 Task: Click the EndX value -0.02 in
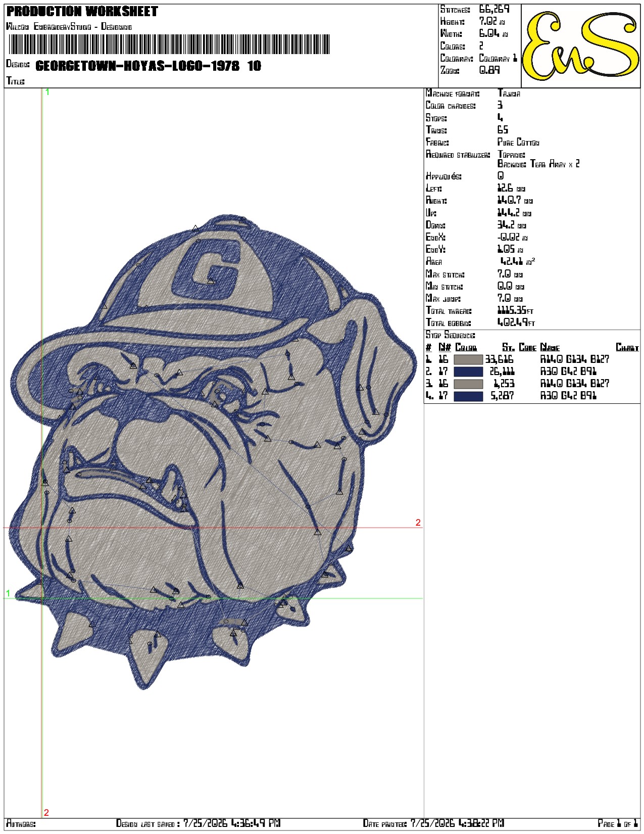point(512,237)
